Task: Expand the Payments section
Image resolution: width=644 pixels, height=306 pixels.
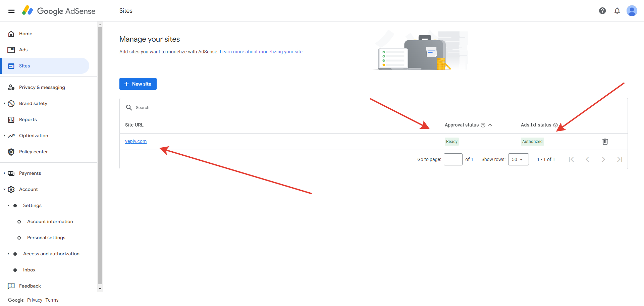Action: 4,173
